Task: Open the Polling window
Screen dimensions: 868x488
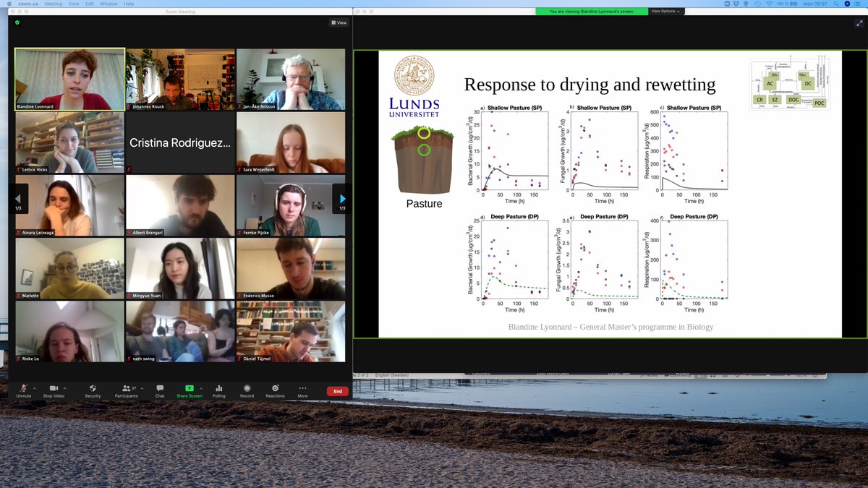Action: tap(218, 390)
